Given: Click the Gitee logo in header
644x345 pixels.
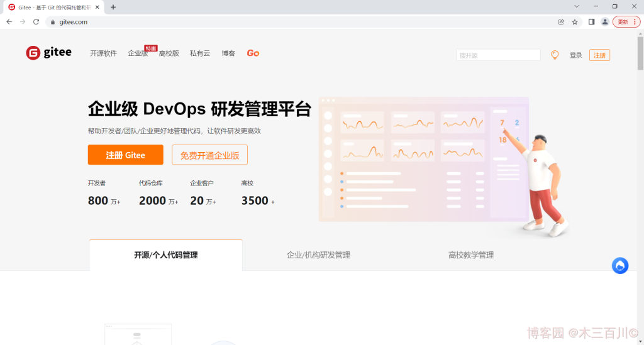Looking at the screenshot, I should (x=48, y=53).
